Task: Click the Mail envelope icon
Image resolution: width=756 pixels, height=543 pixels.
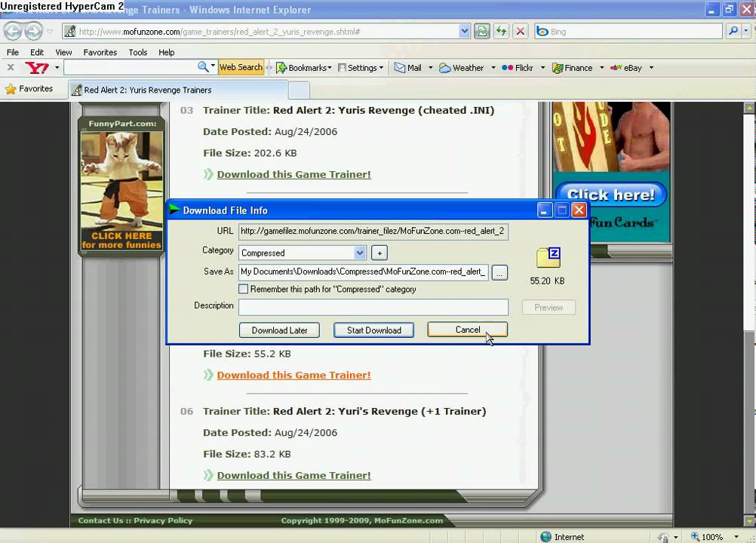Action: [400, 68]
